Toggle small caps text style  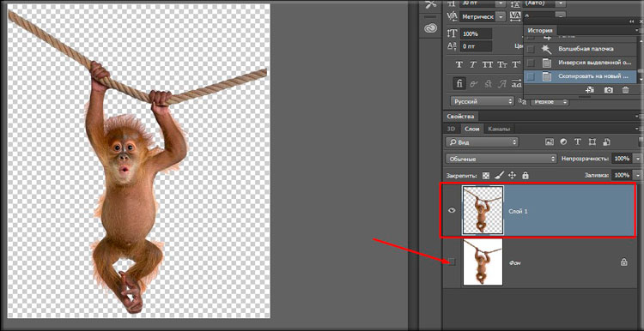(x=502, y=65)
